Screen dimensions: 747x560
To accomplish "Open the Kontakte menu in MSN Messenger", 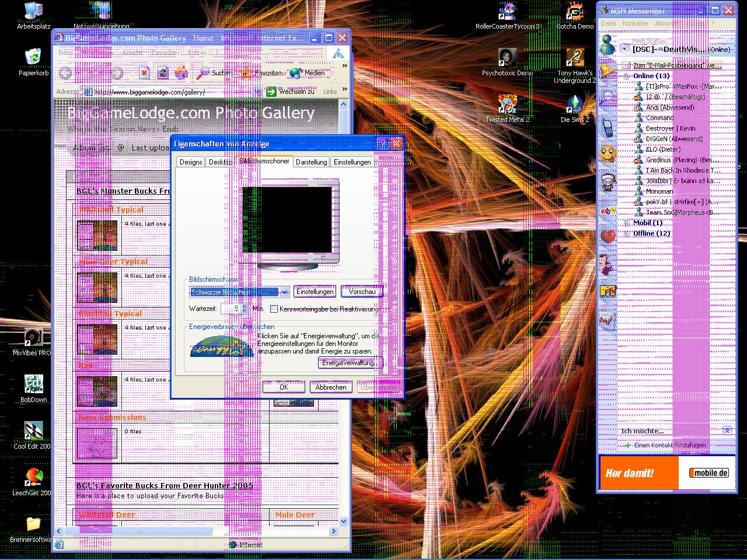I will (x=635, y=23).
